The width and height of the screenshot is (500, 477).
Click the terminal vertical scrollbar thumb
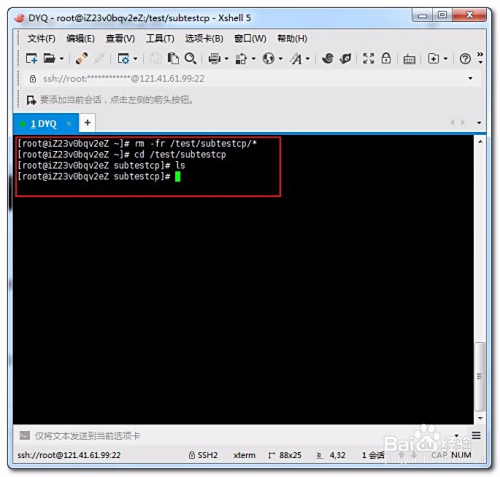(x=480, y=376)
